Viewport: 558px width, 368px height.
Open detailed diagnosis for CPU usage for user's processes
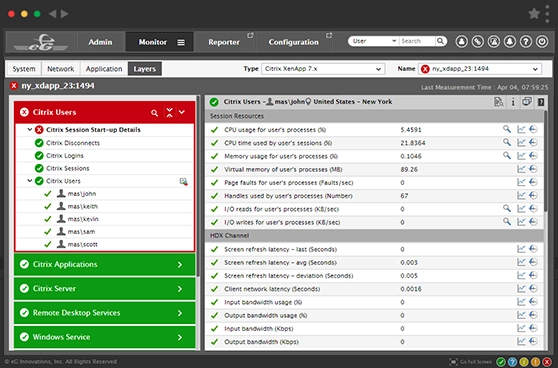click(507, 129)
